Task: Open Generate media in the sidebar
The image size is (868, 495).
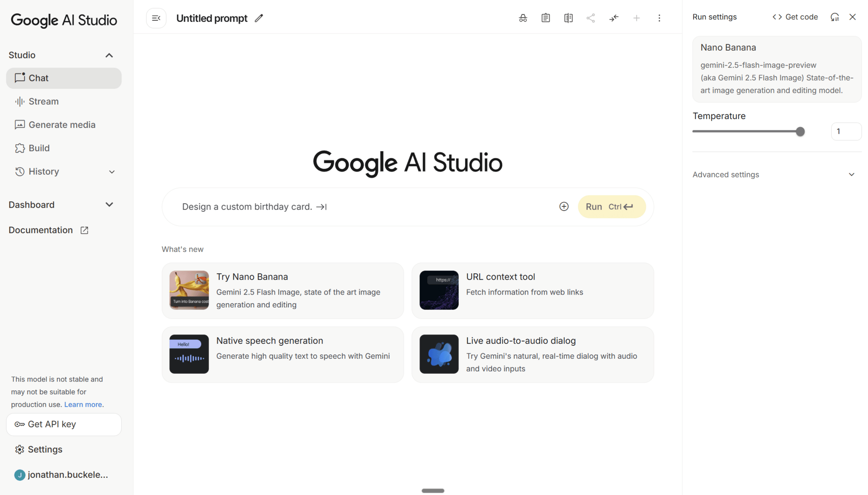Action: (x=64, y=125)
